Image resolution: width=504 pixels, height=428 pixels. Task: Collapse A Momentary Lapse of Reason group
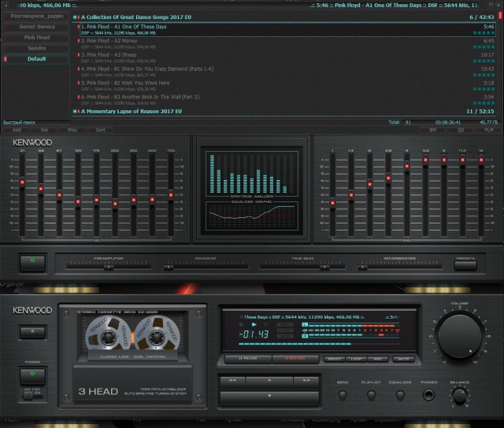point(75,112)
